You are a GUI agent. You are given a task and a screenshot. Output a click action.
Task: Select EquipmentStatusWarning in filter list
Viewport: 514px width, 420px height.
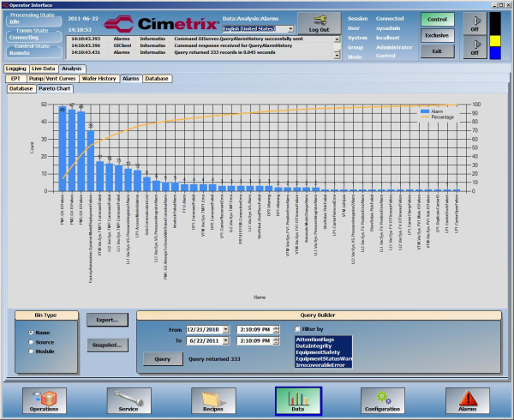(x=323, y=358)
